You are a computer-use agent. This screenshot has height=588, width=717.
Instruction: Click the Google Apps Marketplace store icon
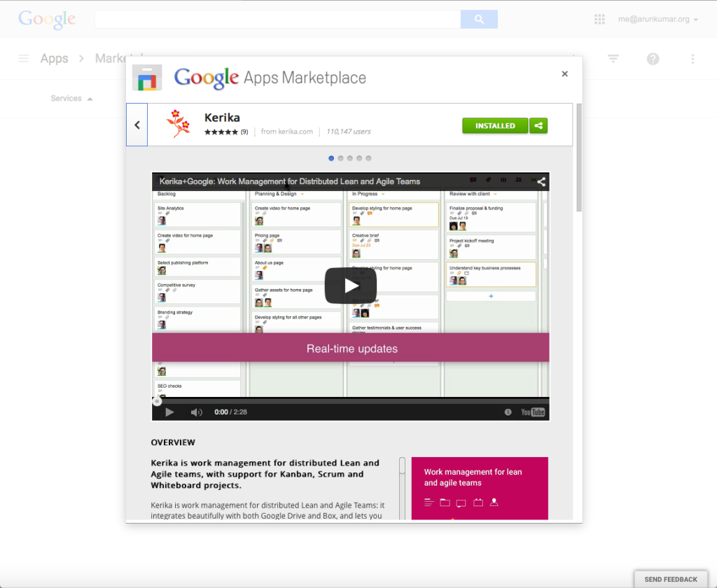(x=147, y=78)
